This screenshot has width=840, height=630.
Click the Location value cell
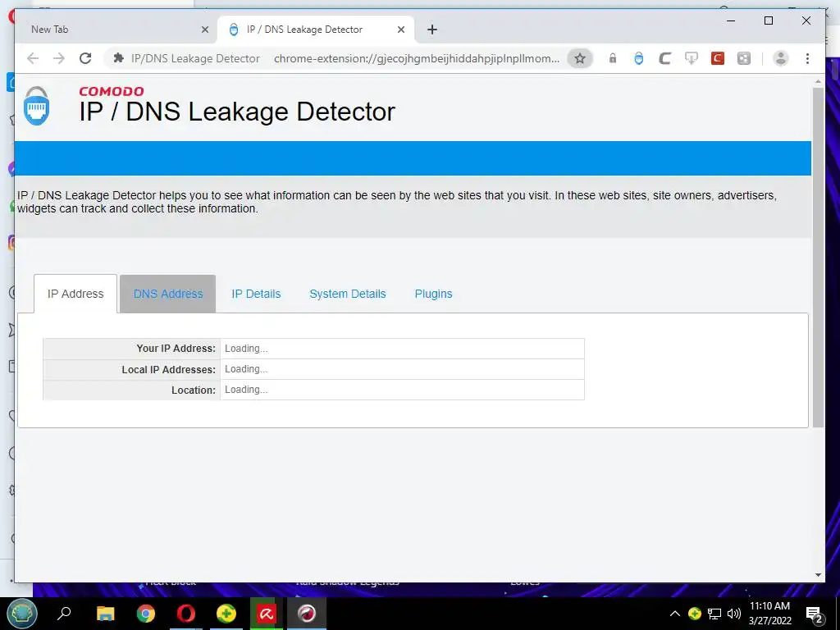point(402,390)
